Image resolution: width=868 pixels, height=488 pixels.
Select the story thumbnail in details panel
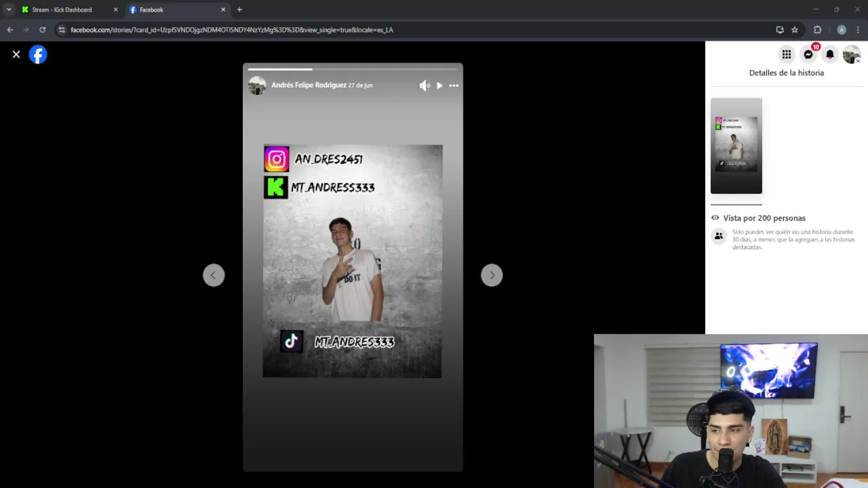point(736,146)
